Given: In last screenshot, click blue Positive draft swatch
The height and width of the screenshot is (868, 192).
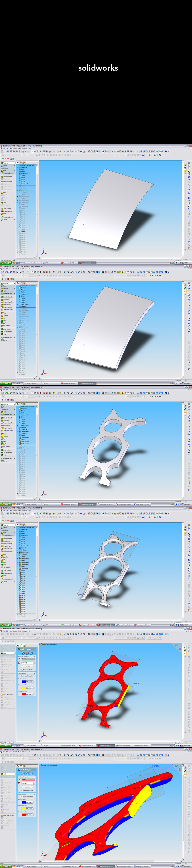Looking at the screenshot, I should (x=24, y=803).
